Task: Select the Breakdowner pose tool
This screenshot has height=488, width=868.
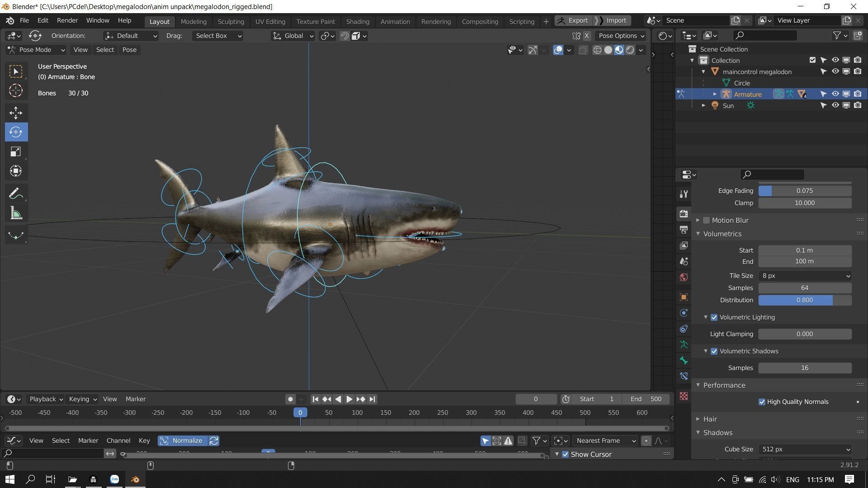Action: point(16,235)
